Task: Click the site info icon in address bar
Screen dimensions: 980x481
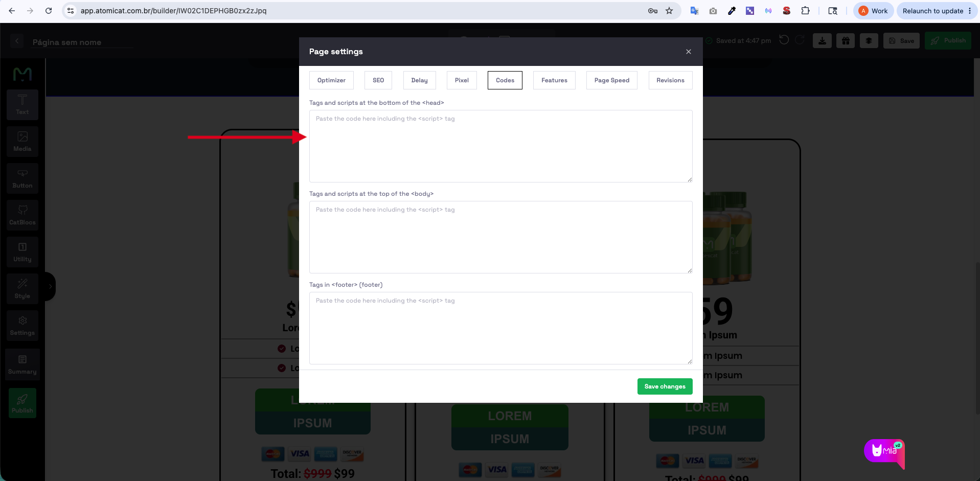Action: pyautogui.click(x=71, y=11)
